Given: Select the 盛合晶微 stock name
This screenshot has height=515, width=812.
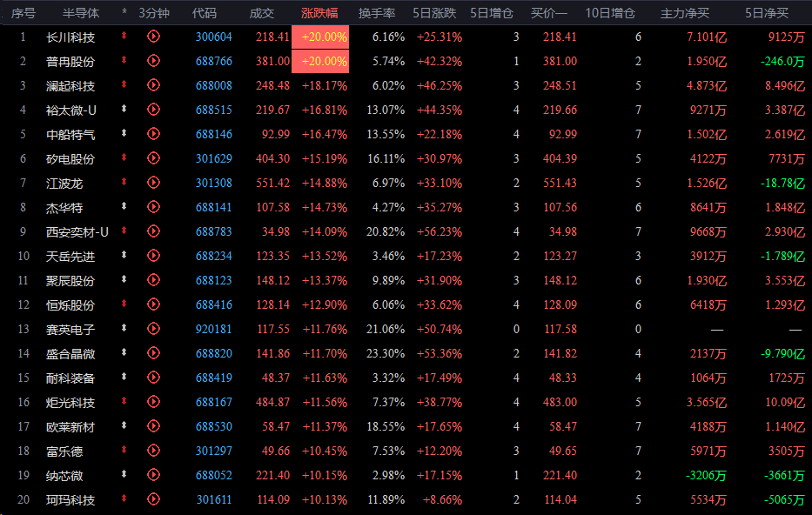Looking at the screenshot, I should click(70, 353).
